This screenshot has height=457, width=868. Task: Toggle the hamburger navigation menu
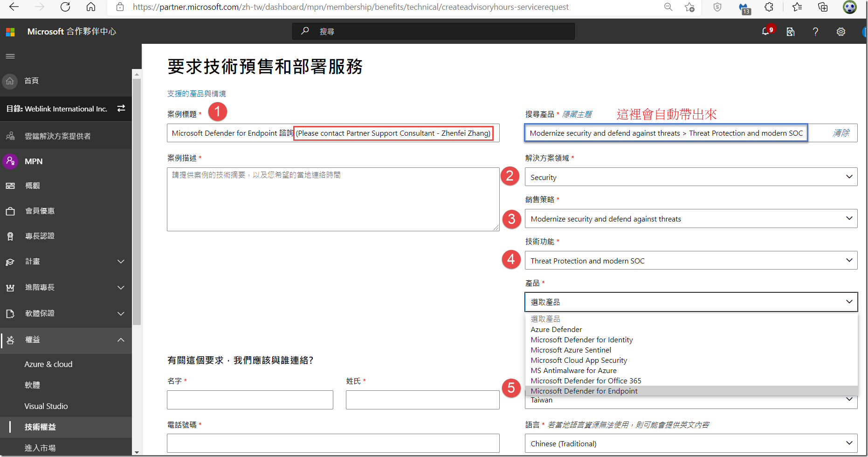(x=10, y=56)
